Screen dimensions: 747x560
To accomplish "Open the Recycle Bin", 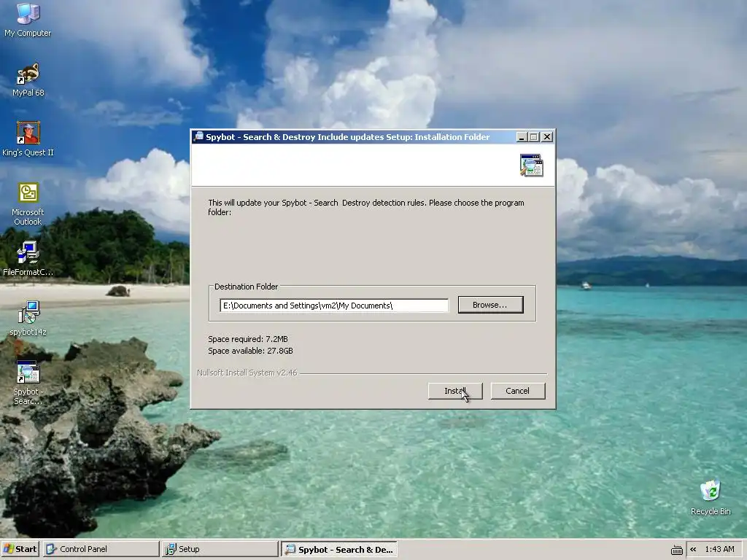I will tap(711, 497).
